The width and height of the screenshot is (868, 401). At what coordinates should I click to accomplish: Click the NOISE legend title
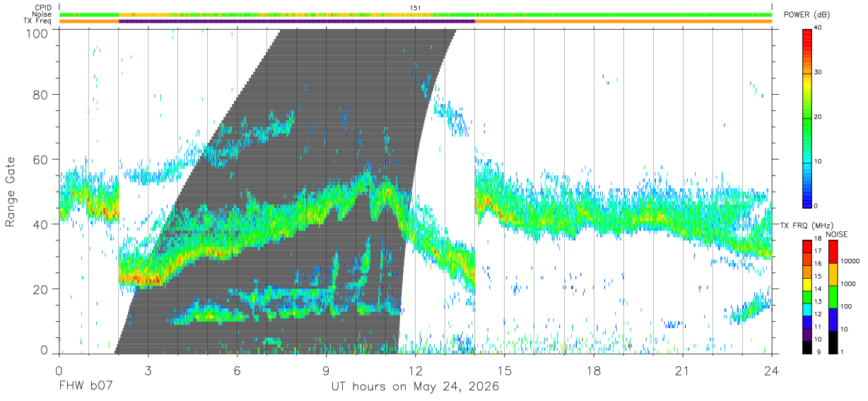click(837, 234)
